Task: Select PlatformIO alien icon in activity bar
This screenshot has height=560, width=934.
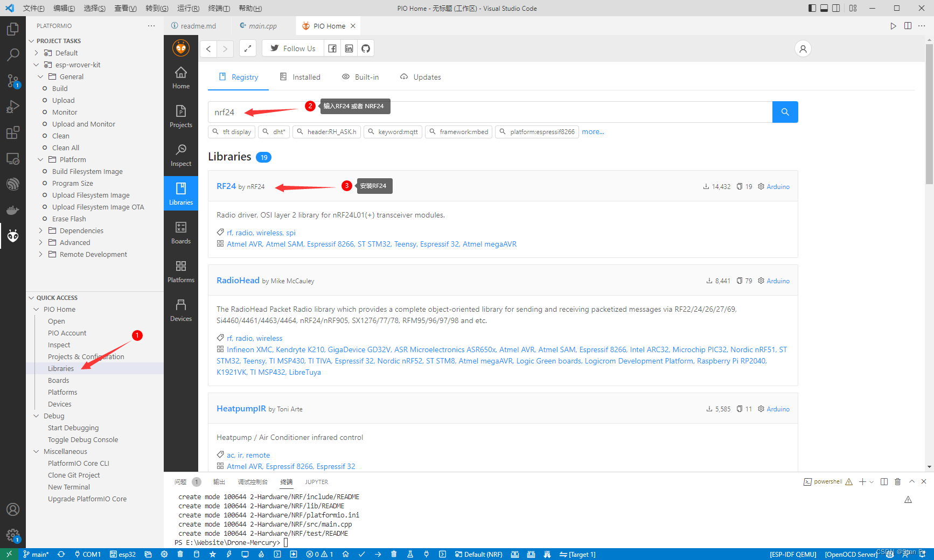Action: pos(13,236)
